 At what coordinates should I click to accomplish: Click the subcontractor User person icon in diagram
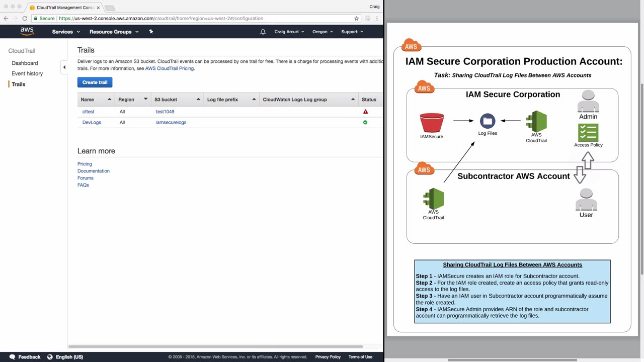pyautogui.click(x=586, y=200)
